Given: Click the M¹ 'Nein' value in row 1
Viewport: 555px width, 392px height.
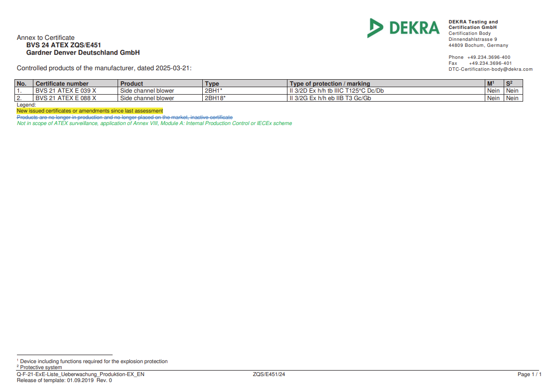Looking at the screenshot, I should coord(494,91).
